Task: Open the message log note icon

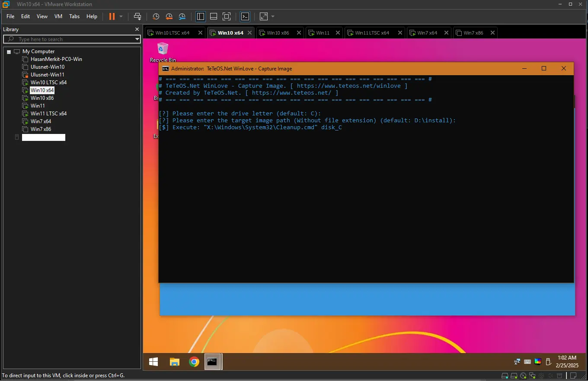Action: (573, 376)
